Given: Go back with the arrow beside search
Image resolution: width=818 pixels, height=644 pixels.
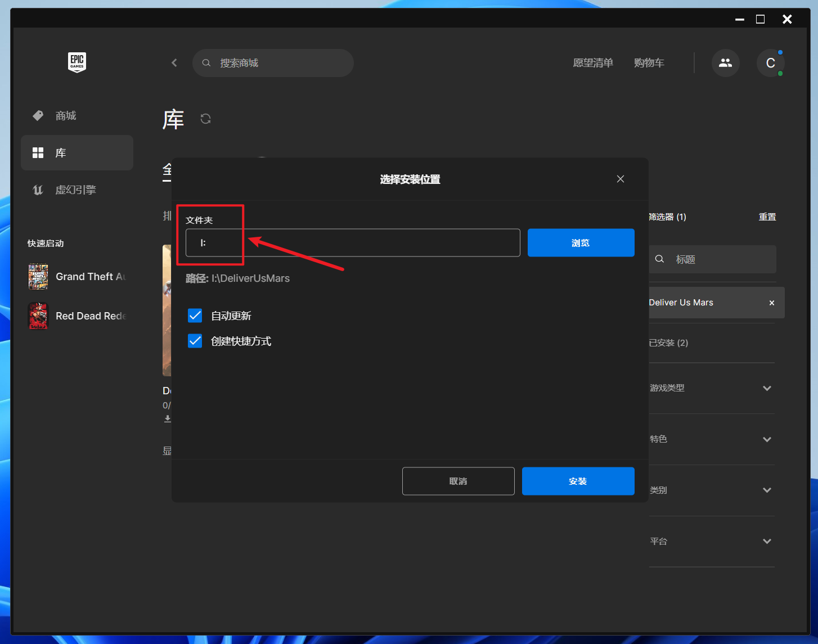Looking at the screenshot, I should 174,63.
